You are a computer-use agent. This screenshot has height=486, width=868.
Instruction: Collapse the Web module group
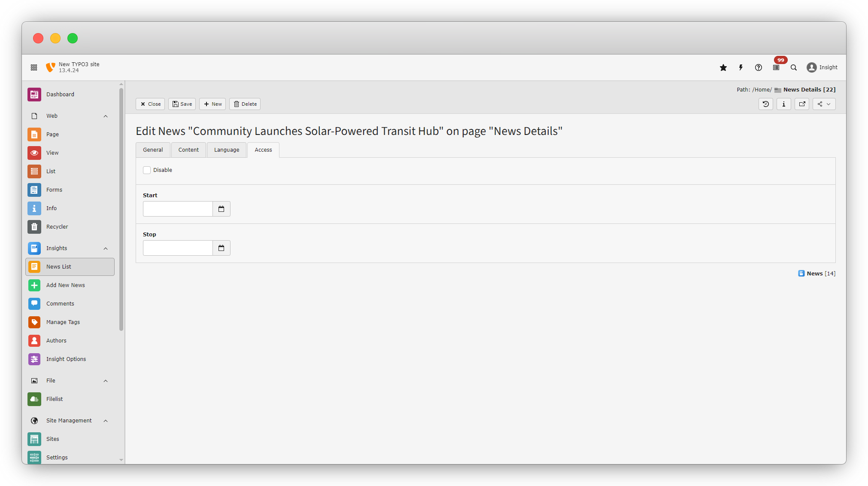pos(106,116)
